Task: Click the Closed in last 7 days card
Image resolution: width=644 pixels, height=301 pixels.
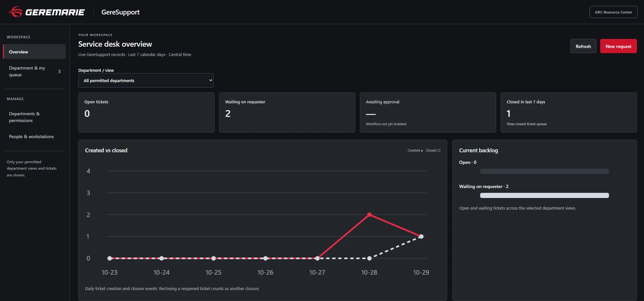Action: point(569,113)
